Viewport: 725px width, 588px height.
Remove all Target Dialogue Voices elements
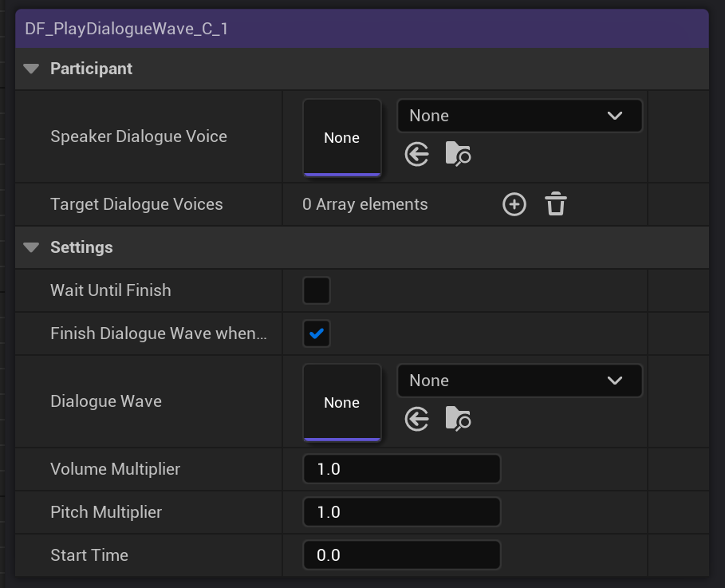[x=556, y=205]
